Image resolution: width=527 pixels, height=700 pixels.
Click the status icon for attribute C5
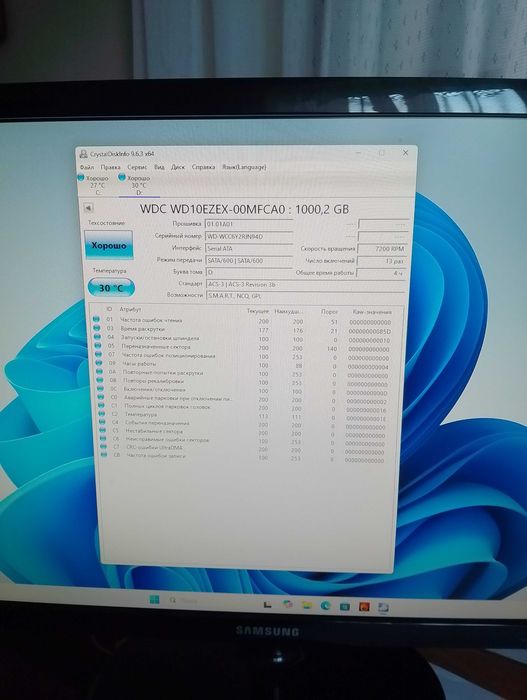pos(103,430)
